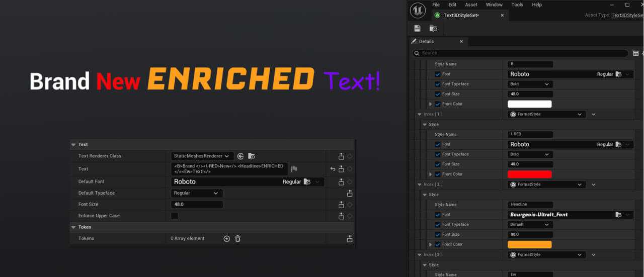This screenshot has height=277, width=644.
Task: Click the expose icon on Enforce Upper Case row
Action: click(341, 216)
